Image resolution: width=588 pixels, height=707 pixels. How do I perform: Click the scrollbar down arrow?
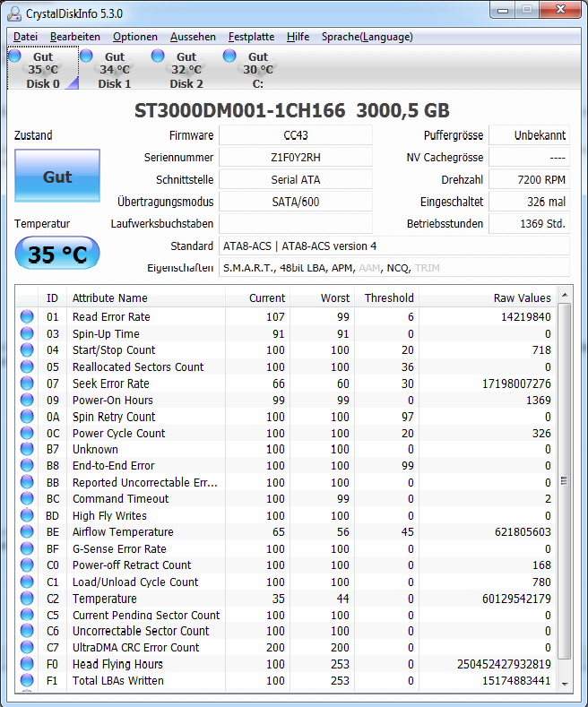point(565,684)
